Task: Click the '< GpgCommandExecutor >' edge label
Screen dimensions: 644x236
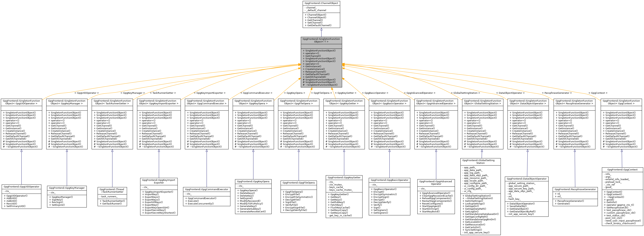Action: (256, 93)
